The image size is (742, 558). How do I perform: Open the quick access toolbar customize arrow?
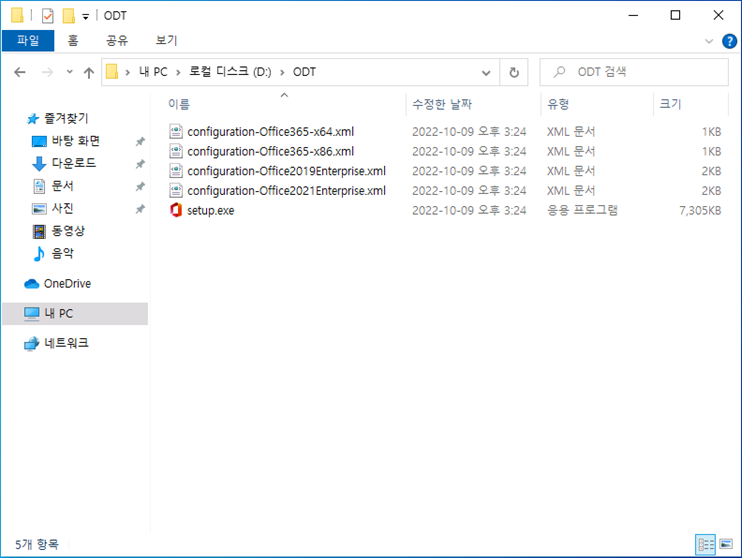click(86, 17)
